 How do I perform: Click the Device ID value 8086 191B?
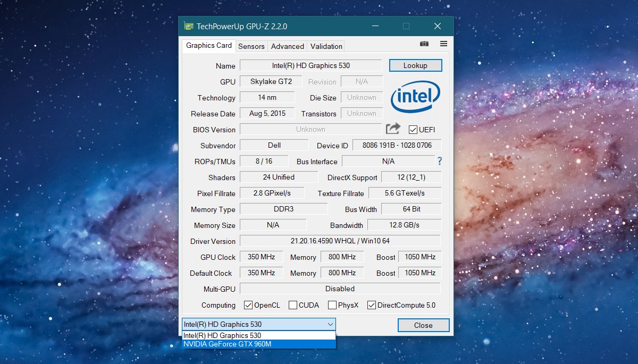(x=397, y=145)
